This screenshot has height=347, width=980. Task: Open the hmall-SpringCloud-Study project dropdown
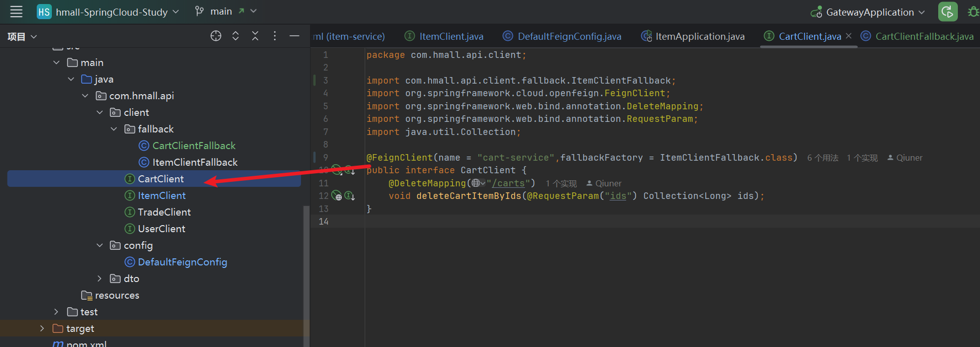click(x=117, y=12)
